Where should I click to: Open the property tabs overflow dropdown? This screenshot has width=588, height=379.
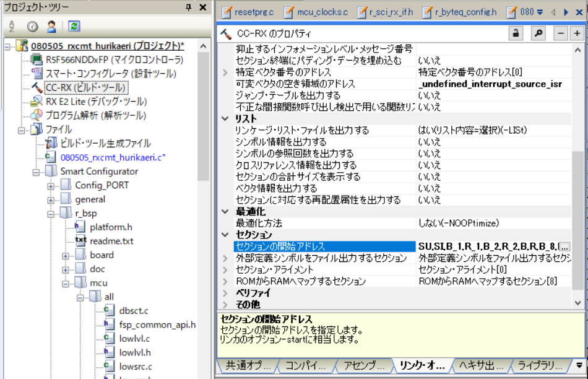click(x=579, y=365)
